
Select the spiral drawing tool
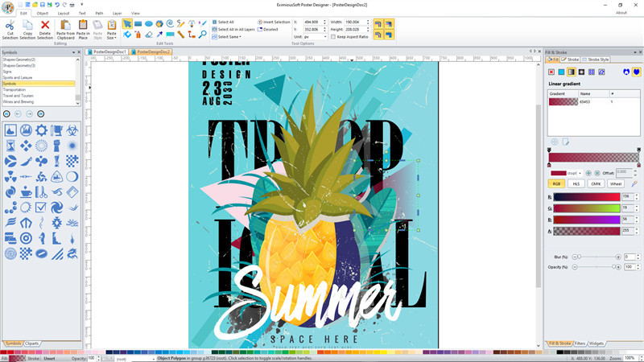170,24
